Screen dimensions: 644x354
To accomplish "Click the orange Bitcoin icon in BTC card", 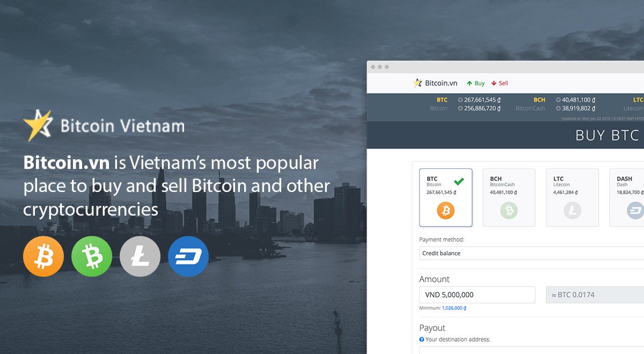I will (x=445, y=210).
